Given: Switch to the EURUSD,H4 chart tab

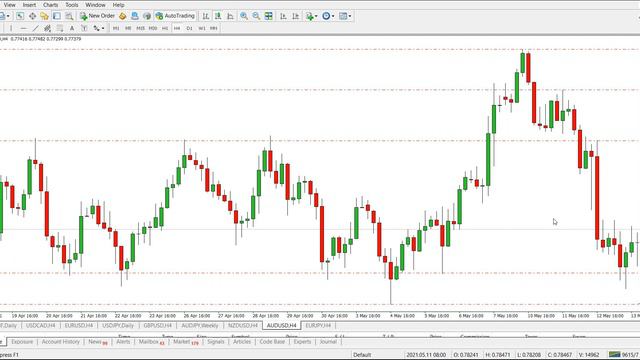Looking at the screenshot, I should pyautogui.click(x=79, y=325).
